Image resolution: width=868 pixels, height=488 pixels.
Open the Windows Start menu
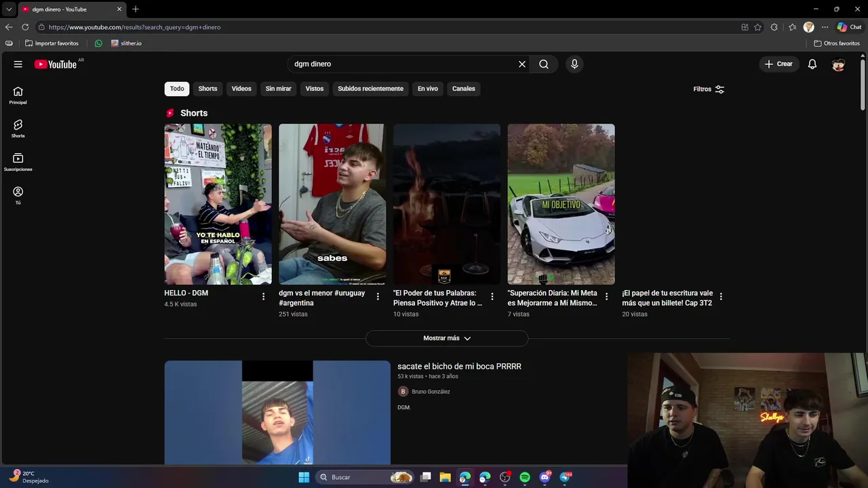click(x=304, y=477)
